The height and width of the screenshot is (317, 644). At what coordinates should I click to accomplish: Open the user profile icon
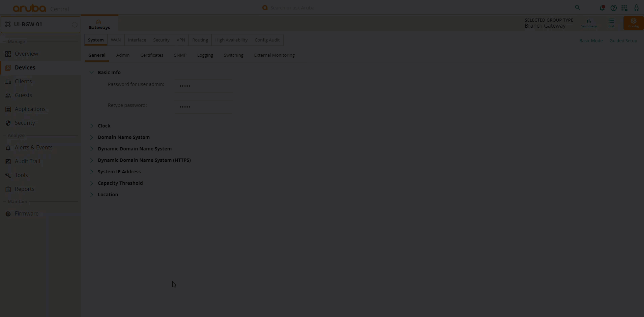tap(636, 8)
